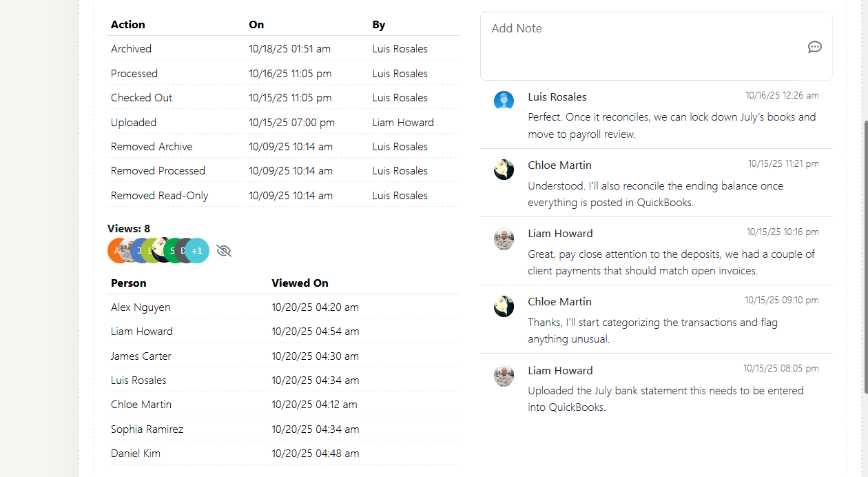Sort by the 'Viewed On' column header
This screenshot has width=868, height=477.
coord(300,283)
